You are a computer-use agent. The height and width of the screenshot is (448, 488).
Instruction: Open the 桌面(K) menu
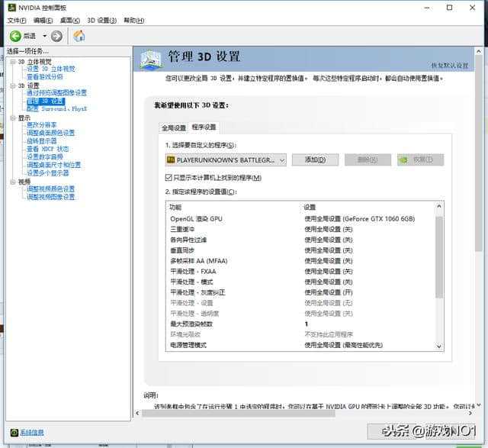69,21
